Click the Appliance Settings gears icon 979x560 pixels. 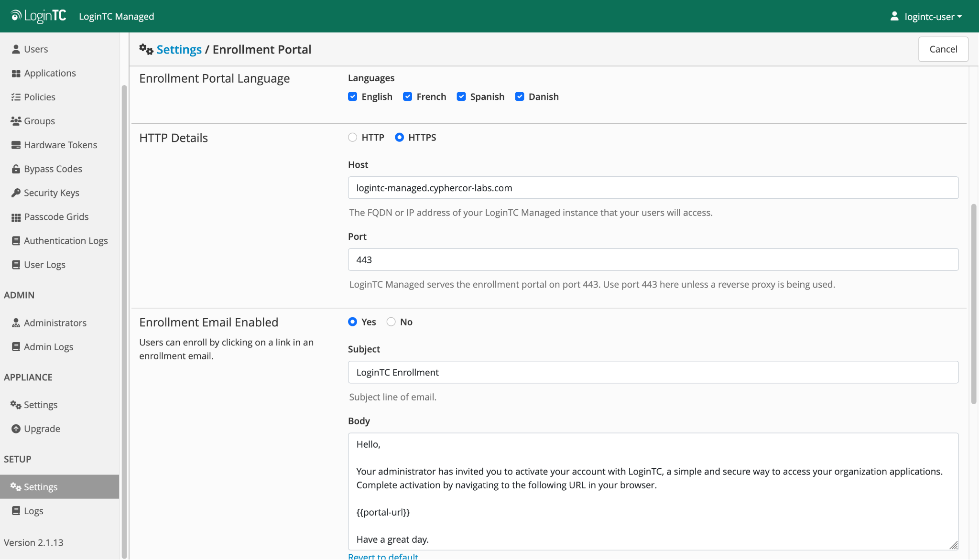[16, 405]
